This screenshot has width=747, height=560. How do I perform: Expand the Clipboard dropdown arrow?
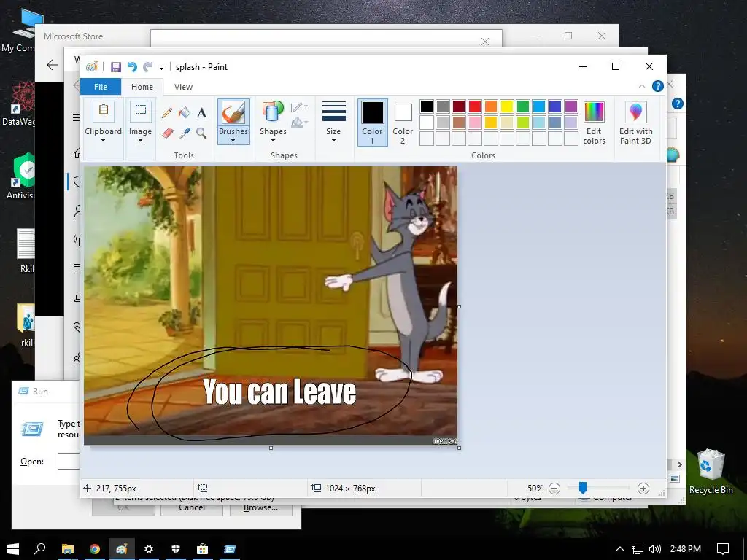[104, 141]
